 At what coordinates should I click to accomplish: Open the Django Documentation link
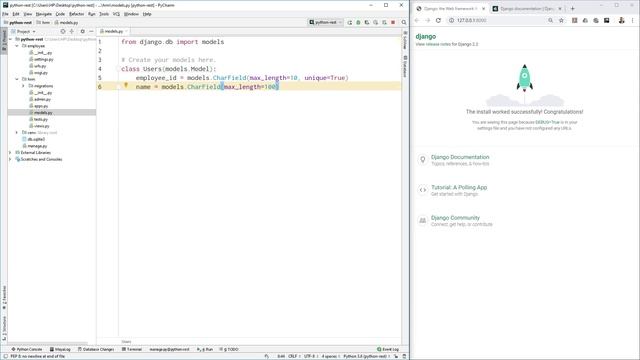[x=460, y=157]
